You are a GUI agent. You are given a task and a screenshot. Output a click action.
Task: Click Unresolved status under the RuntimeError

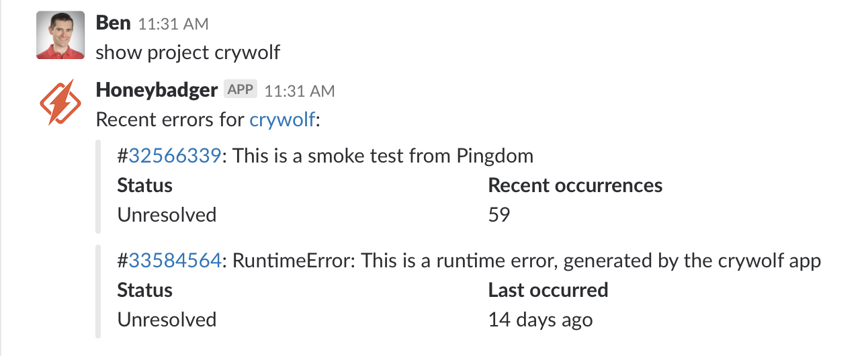[167, 320]
